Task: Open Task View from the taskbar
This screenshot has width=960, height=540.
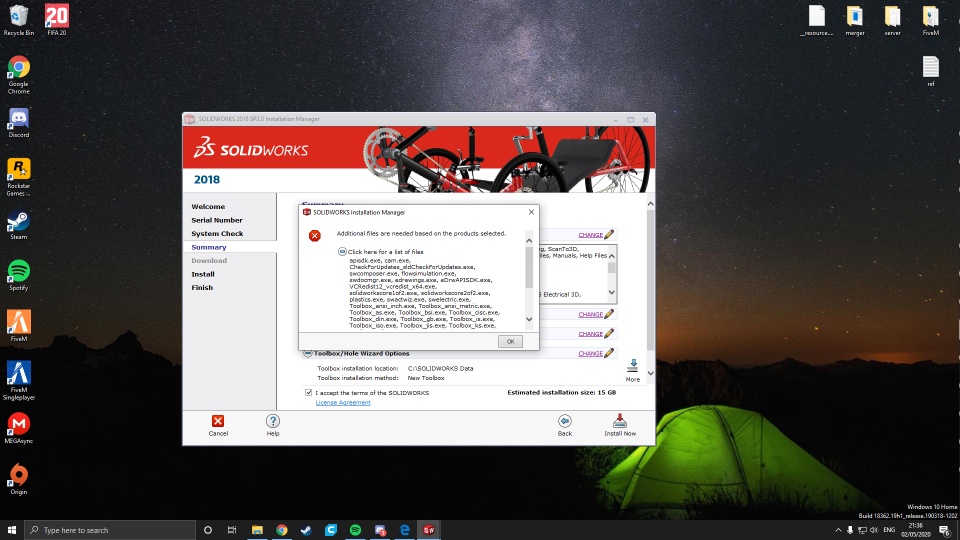Action: (x=232, y=530)
